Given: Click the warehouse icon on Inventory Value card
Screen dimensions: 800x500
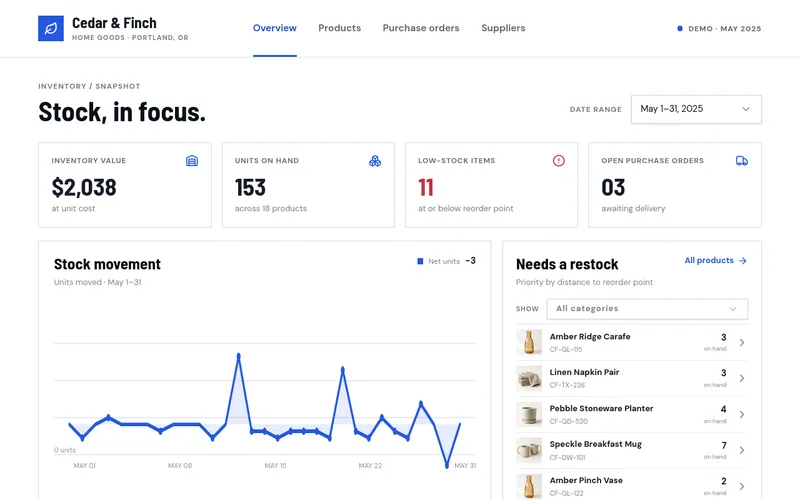Looking at the screenshot, I should [192, 161].
